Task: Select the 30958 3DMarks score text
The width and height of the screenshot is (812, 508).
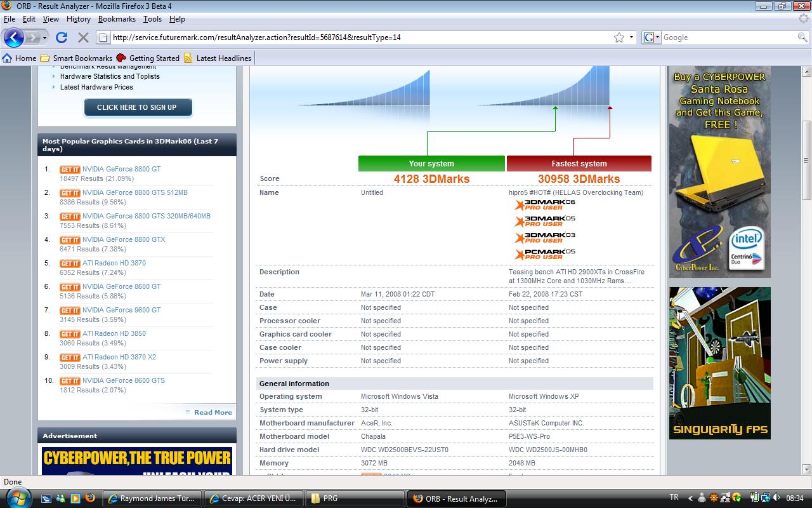Action: [579, 179]
